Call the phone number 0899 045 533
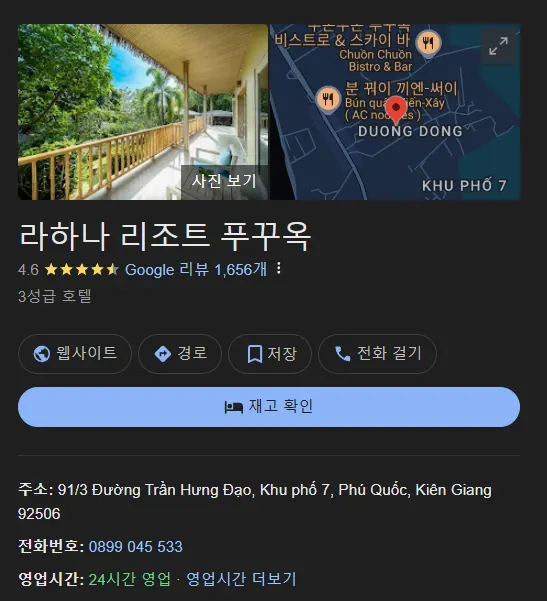Viewport: 547px width, 601px height. pos(135,547)
